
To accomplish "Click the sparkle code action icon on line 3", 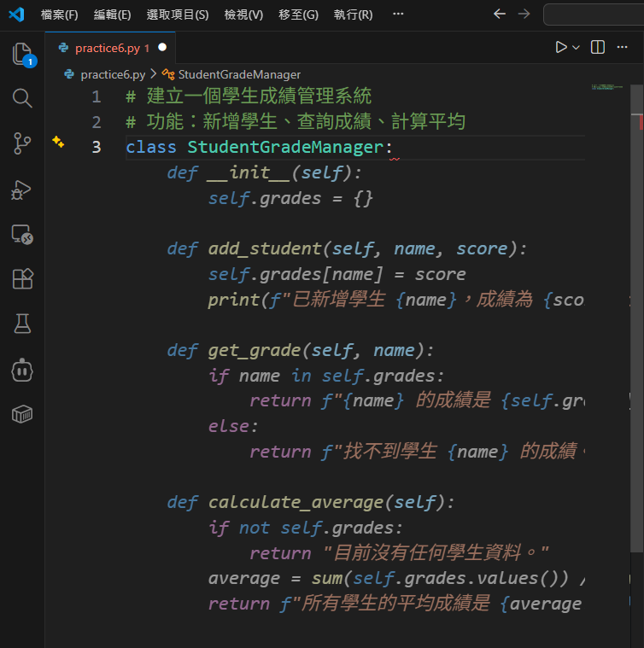I will [58, 143].
